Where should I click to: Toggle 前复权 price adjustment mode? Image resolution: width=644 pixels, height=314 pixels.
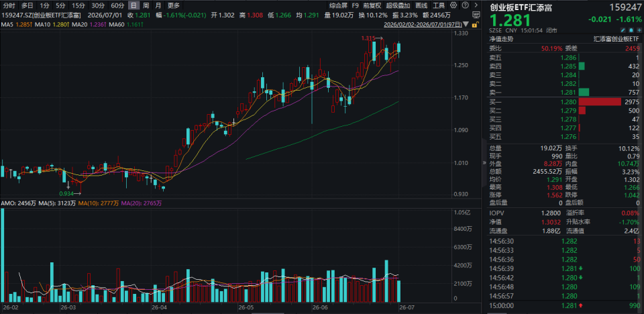(372, 5)
